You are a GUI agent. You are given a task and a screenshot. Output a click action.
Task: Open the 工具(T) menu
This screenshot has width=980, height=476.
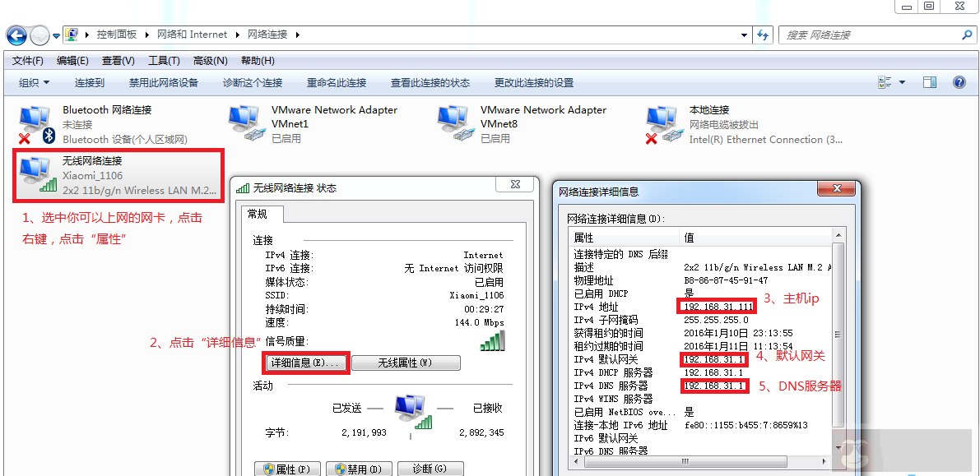(x=163, y=60)
